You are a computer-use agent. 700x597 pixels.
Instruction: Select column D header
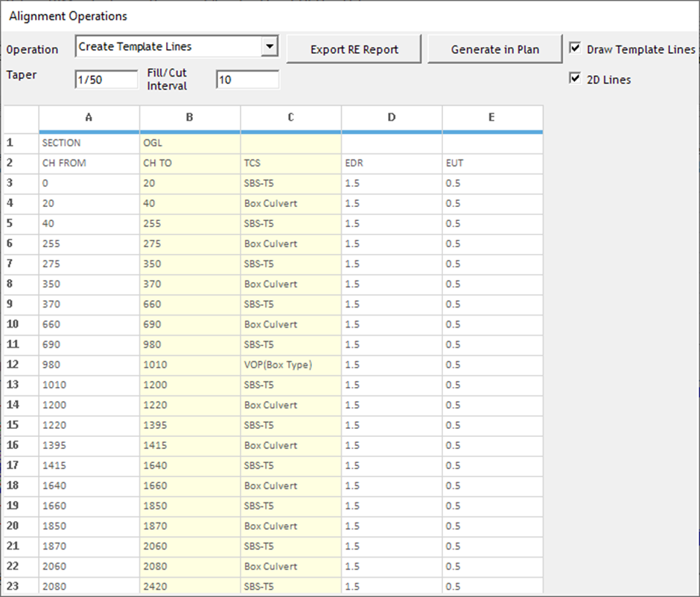pyautogui.click(x=392, y=118)
